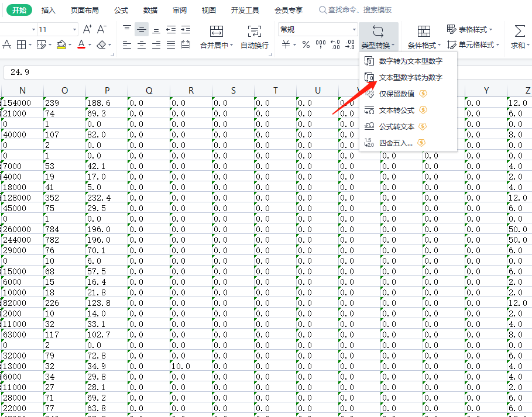Expand fill color dropdown arrow

point(70,45)
